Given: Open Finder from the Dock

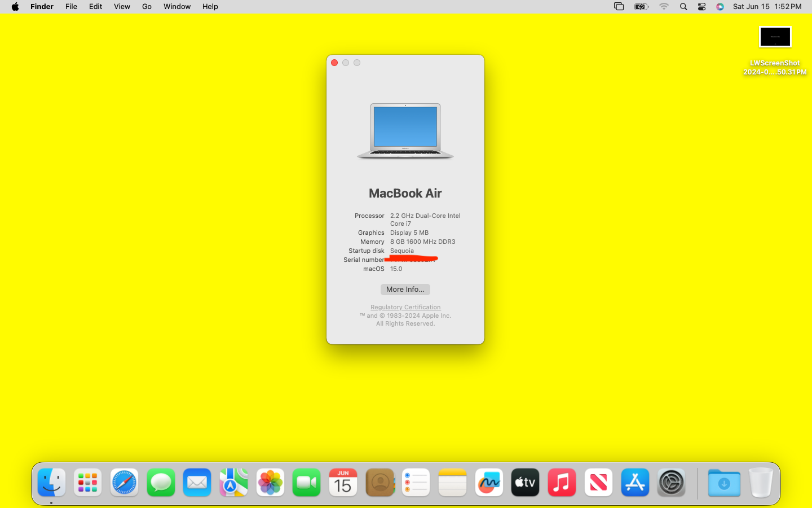Looking at the screenshot, I should (x=51, y=483).
